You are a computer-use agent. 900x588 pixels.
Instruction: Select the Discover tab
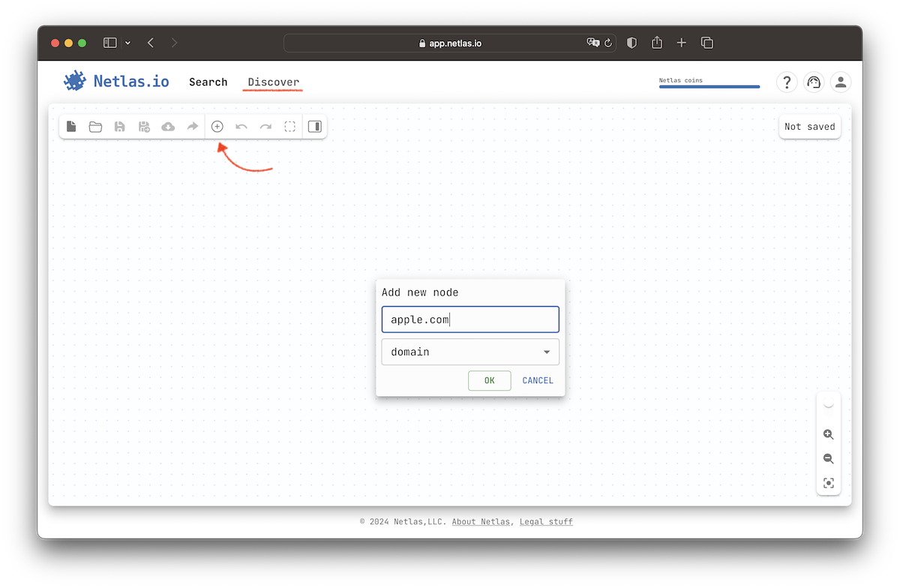click(x=272, y=82)
